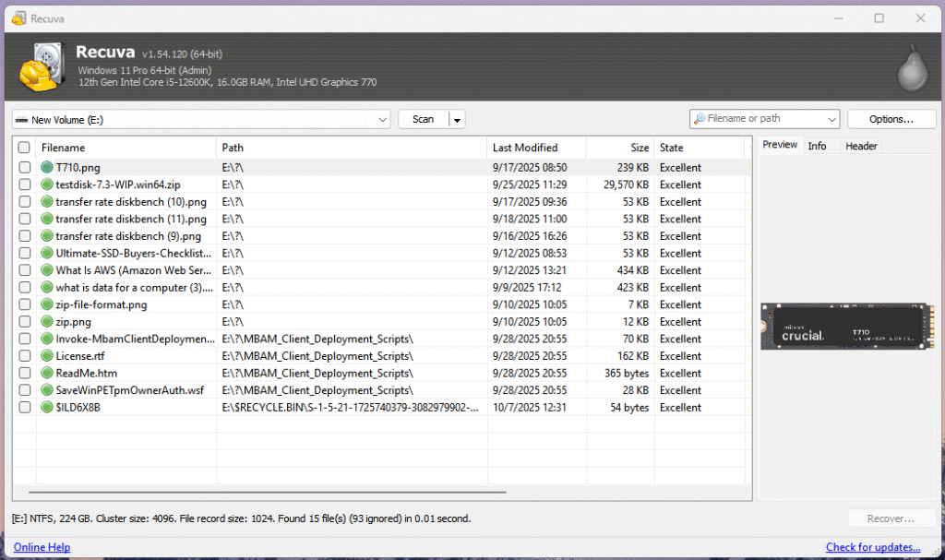The height and width of the screenshot is (560, 945).
Task: Switch to the Info tab
Action: [x=817, y=146]
